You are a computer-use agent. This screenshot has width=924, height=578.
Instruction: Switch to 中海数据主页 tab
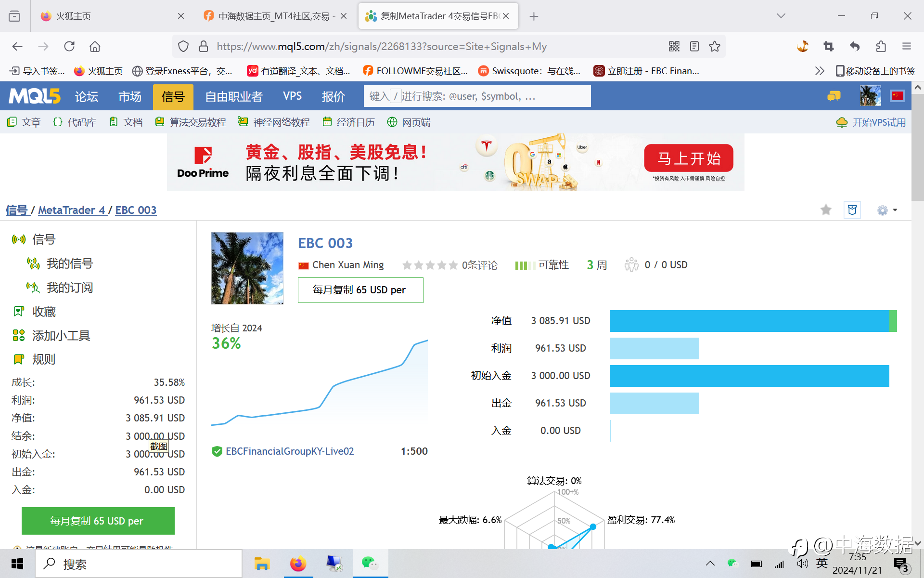274,16
